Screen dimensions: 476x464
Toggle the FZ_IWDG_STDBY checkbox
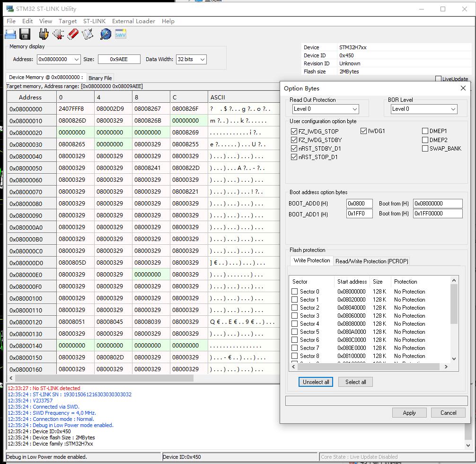294,140
